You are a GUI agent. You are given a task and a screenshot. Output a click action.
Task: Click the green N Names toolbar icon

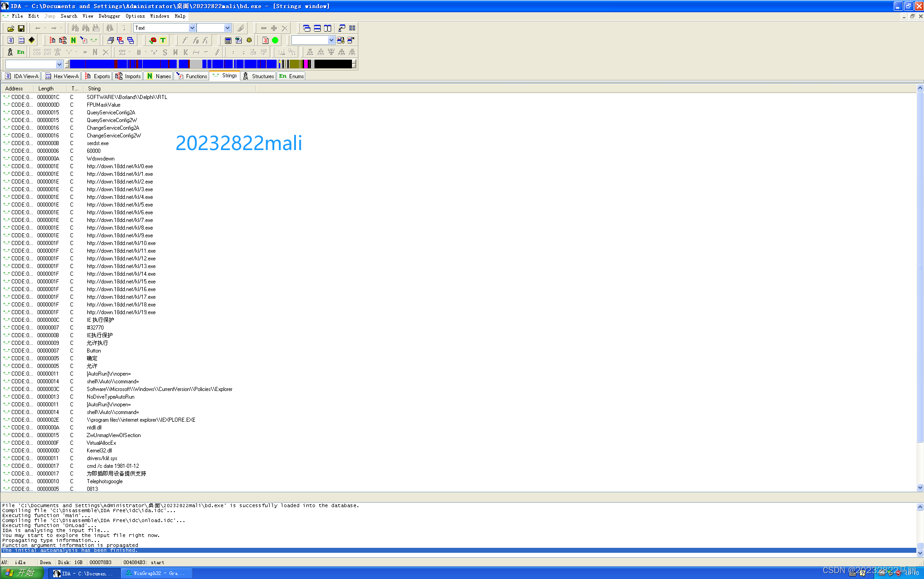(73, 40)
